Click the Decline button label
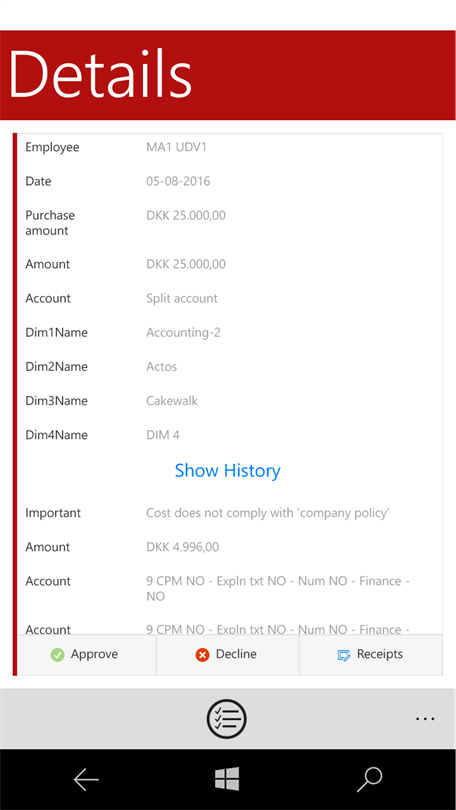The height and width of the screenshot is (810, 456). click(236, 654)
